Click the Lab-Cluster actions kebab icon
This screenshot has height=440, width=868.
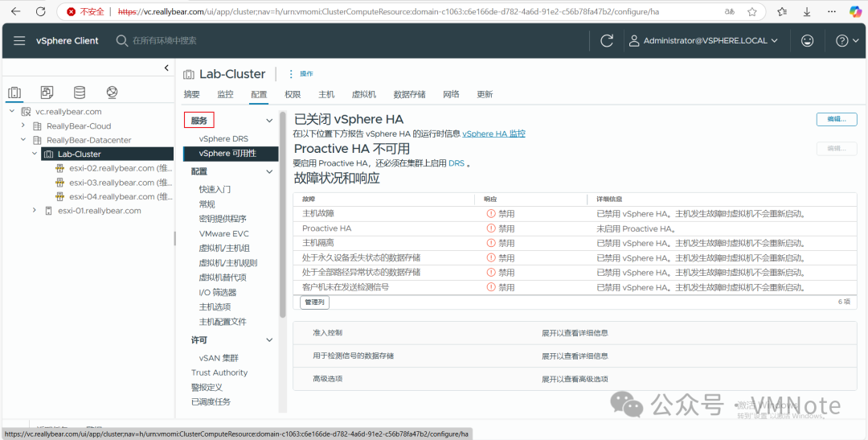pos(291,74)
